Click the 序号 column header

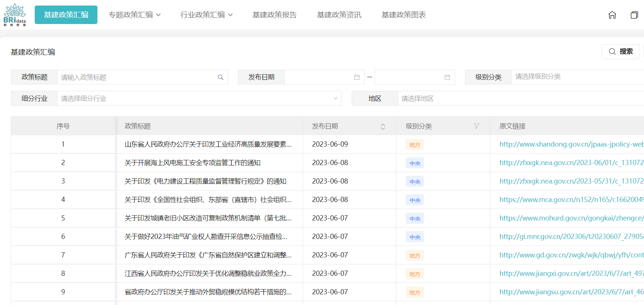63,126
